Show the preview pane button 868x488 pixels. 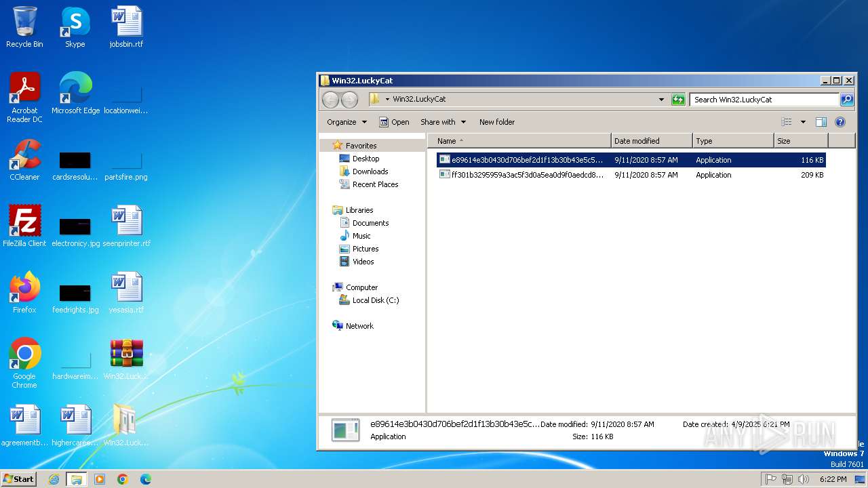(x=821, y=122)
